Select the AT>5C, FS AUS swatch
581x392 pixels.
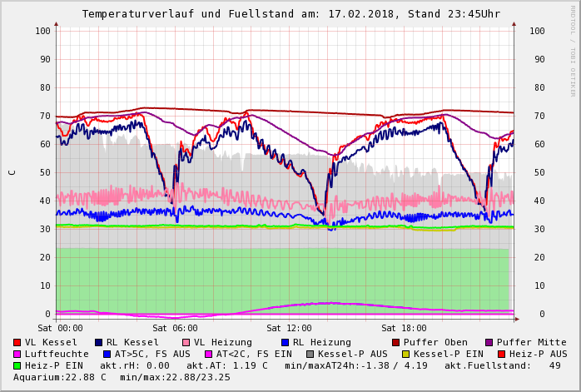click(107, 354)
